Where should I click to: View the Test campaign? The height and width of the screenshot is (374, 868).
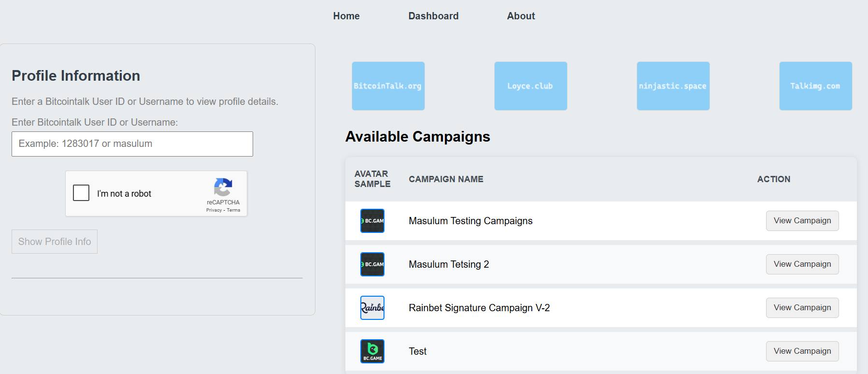(x=802, y=351)
